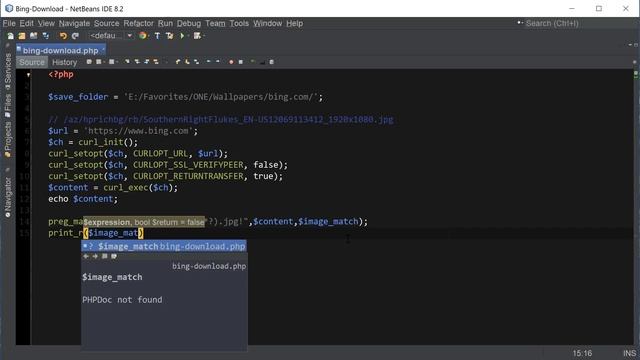
Task: Click Previous Bookmark editor icon
Action: coord(178,62)
